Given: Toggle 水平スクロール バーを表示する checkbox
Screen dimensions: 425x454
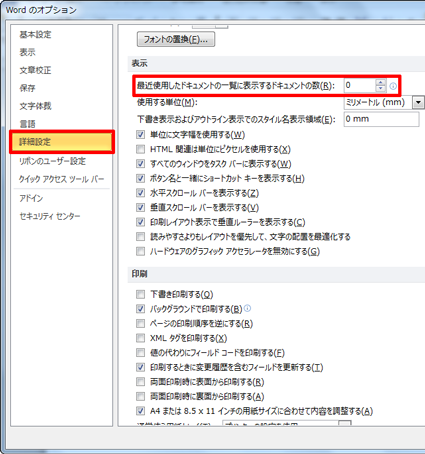Looking at the screenshot, I should (140, 193).
